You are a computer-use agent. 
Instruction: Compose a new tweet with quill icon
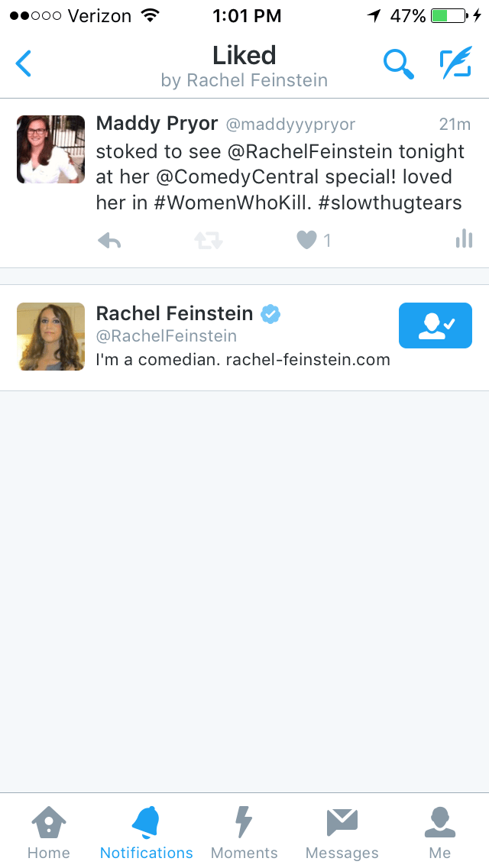[455, 64]
